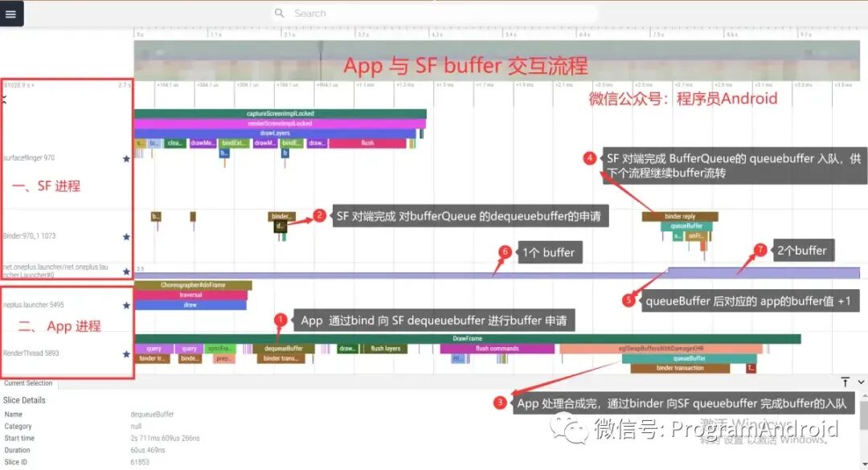
Task: Select the DrawFrame slice in RenderThread
Action: pos(468,339)
